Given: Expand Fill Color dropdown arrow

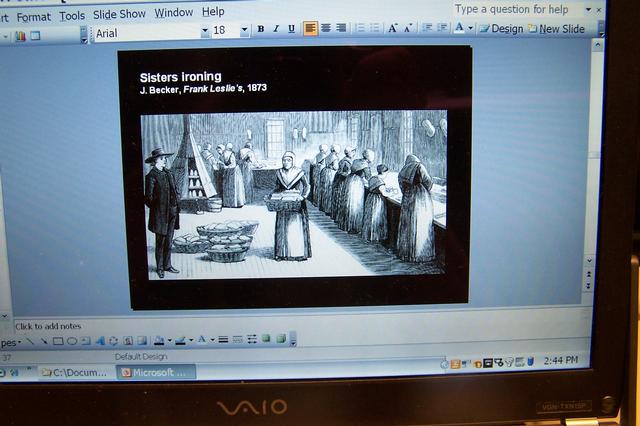Looking at the screenshot, I should (x=169, y=339).
